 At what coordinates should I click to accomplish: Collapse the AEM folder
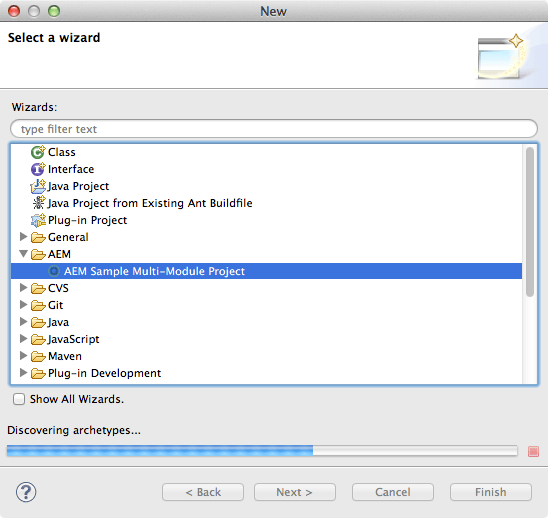[x=23, y=254]
